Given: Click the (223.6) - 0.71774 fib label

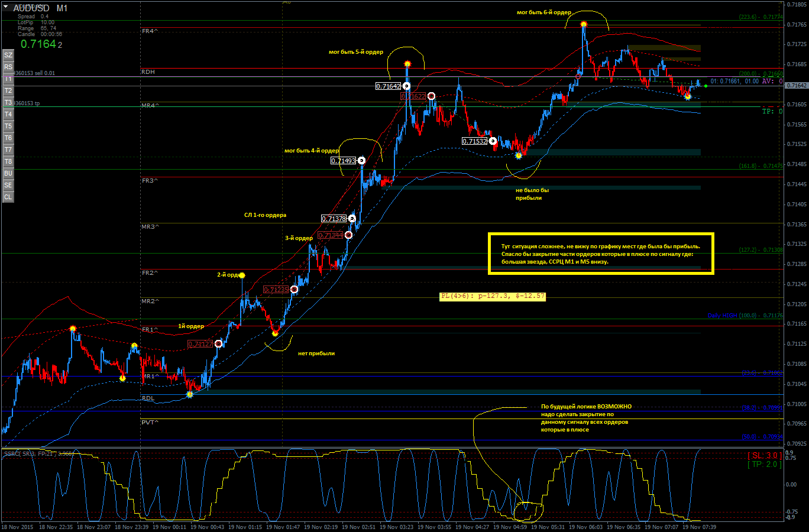Looking at the screenshot, I should (x=761, y=17).
